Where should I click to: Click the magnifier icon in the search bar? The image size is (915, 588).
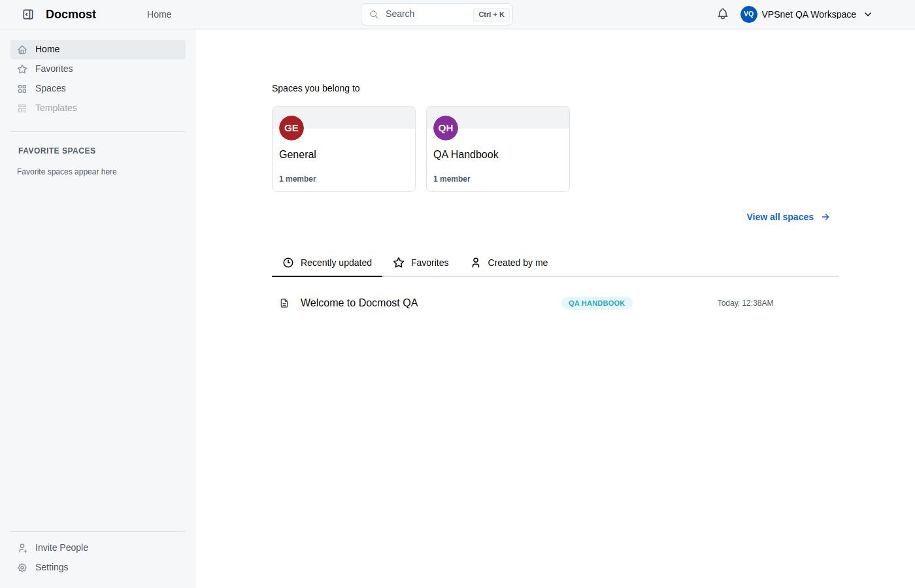[x=374, y=14]
